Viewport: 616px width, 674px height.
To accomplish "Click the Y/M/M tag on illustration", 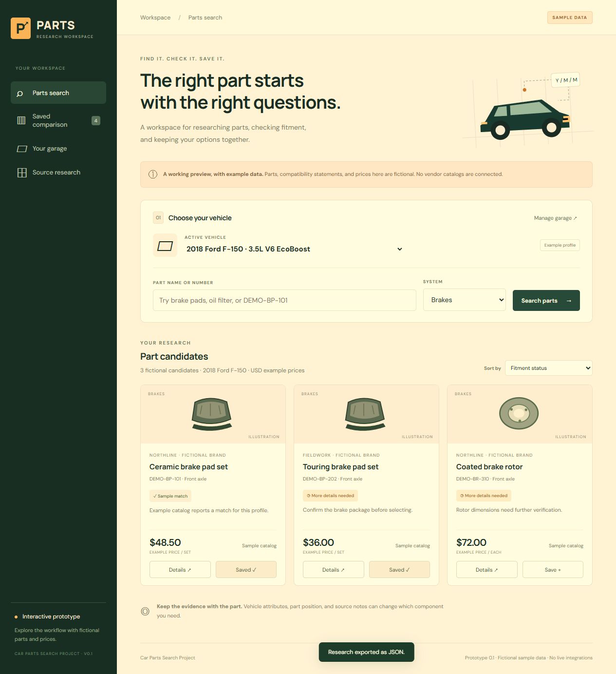I will pyautogui.click(x=566, y=80).
